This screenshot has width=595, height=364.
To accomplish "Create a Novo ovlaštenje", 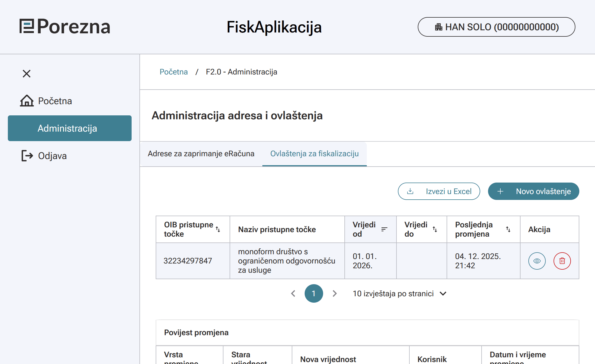I will [533, 191].
